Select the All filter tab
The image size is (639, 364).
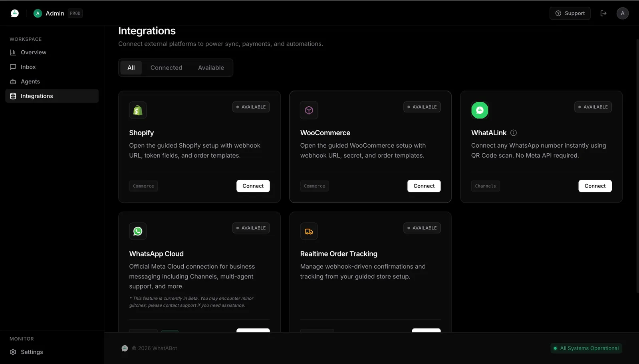pyautogui.click(x=131, y=68)
